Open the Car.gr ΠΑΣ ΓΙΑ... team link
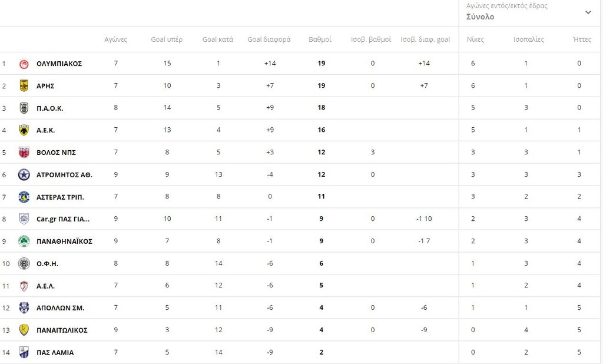 (63, 219)
